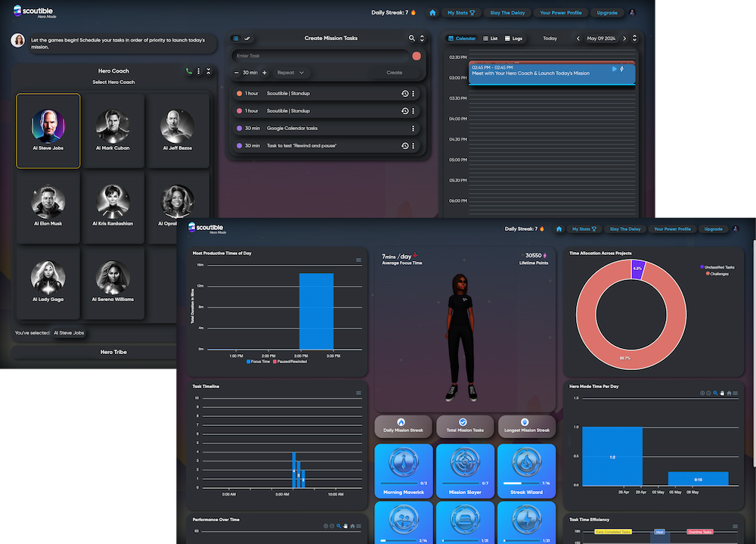Open history for the pink Scoutible Standup task

(x=404, y=111)
